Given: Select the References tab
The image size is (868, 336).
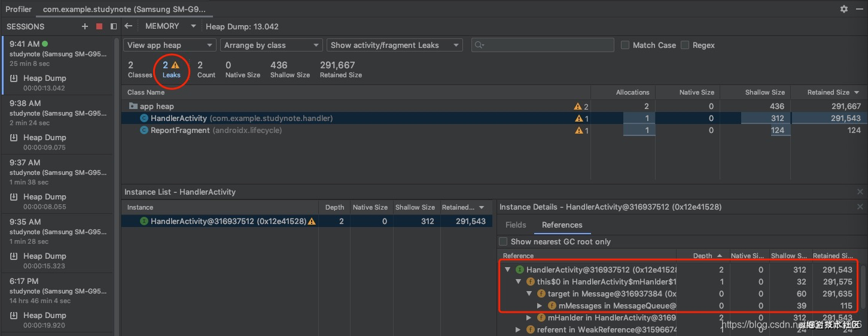Looking at the screenshot, I should 562,225.
